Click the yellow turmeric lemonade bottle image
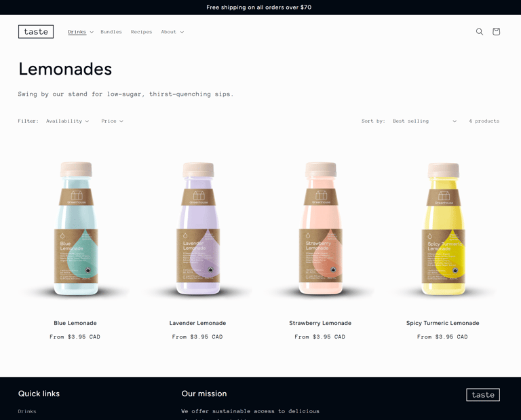521x420 pixels. 443,229
